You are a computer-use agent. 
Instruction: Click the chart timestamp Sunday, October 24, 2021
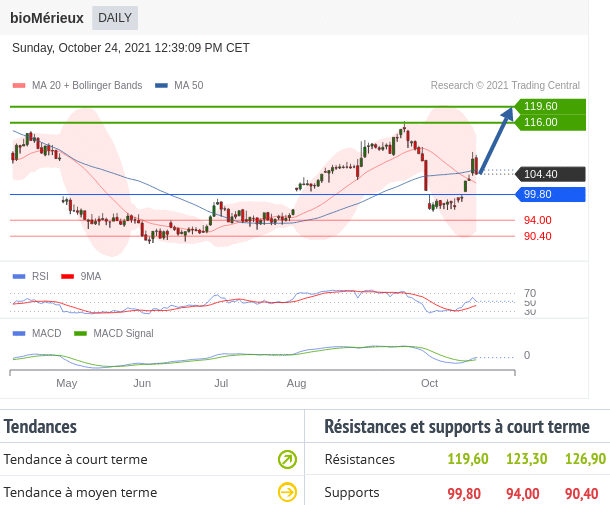click(x=131, y=48)
